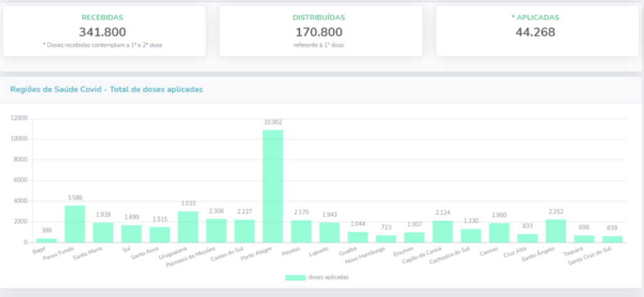Select the Caxias do Sul bar
This screenshot has width=644, height=297.
click(x=245, y=231)
